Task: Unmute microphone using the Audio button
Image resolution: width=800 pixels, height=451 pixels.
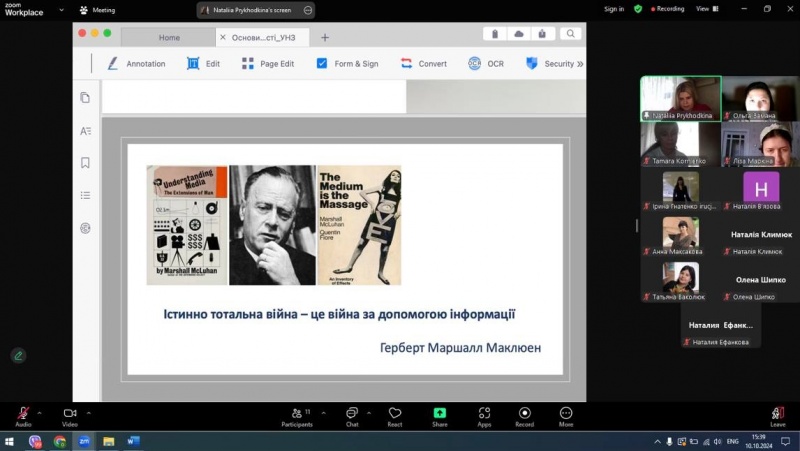Action: pyautogui.click(x=22, y=414)
